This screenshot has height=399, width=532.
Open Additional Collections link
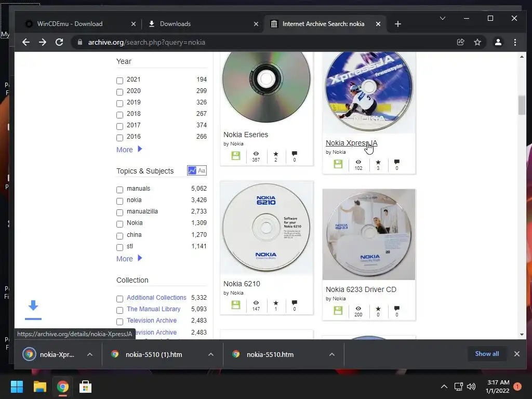[x=156, y=297]
